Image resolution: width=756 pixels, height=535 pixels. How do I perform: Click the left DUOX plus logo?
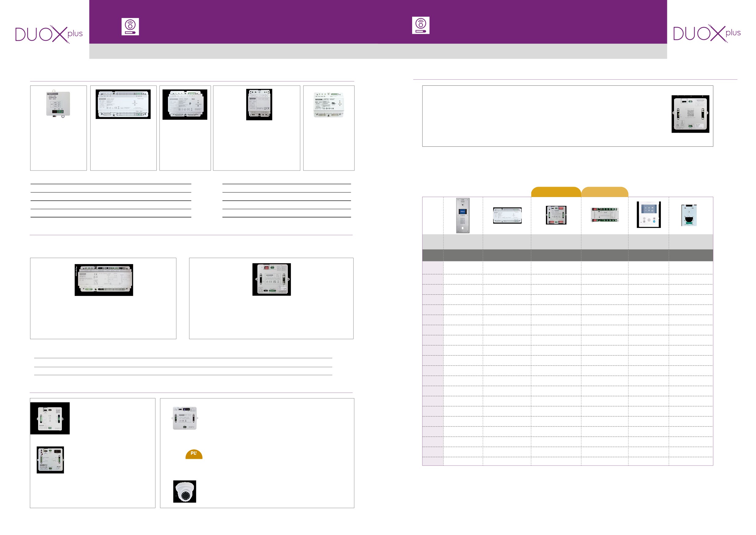coord(49,34)
